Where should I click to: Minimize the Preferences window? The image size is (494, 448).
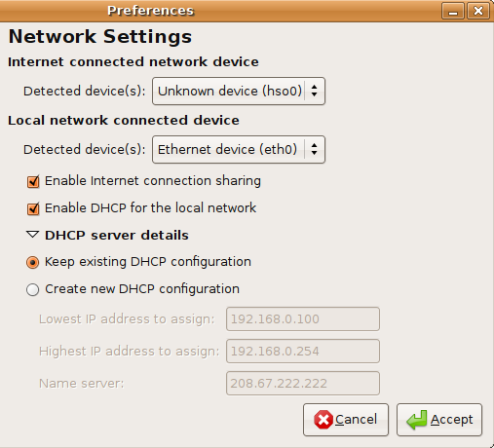[453, 11]
